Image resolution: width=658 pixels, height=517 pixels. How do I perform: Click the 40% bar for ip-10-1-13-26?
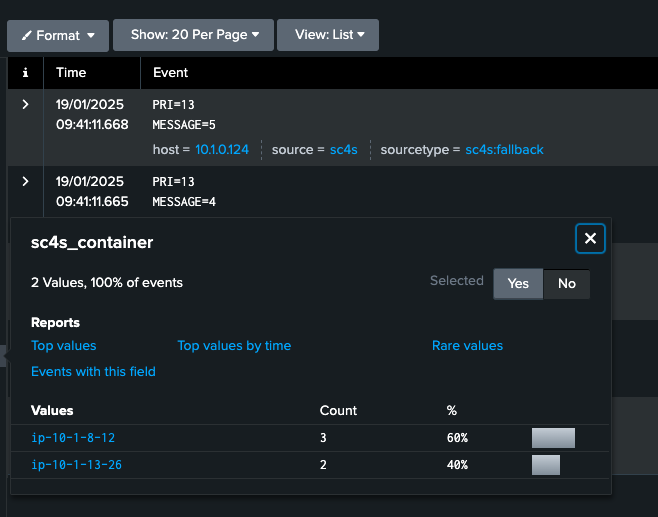[546, 465]
